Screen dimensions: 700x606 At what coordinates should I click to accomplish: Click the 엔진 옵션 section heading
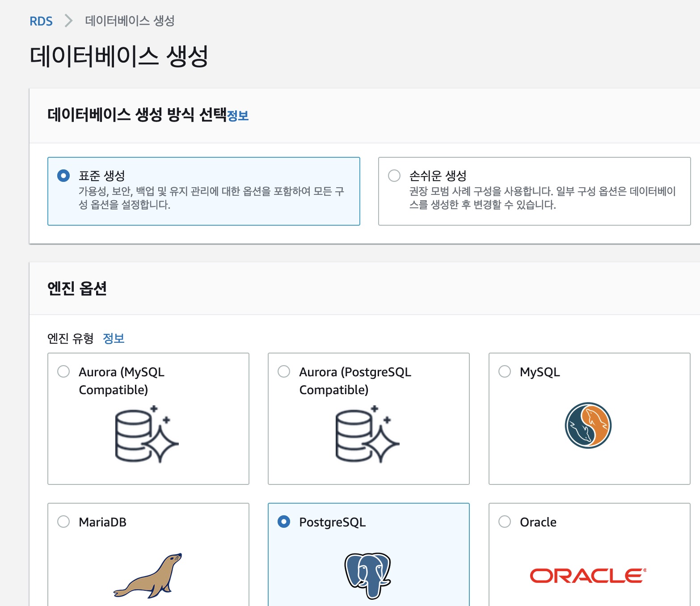tap(77, 288)
